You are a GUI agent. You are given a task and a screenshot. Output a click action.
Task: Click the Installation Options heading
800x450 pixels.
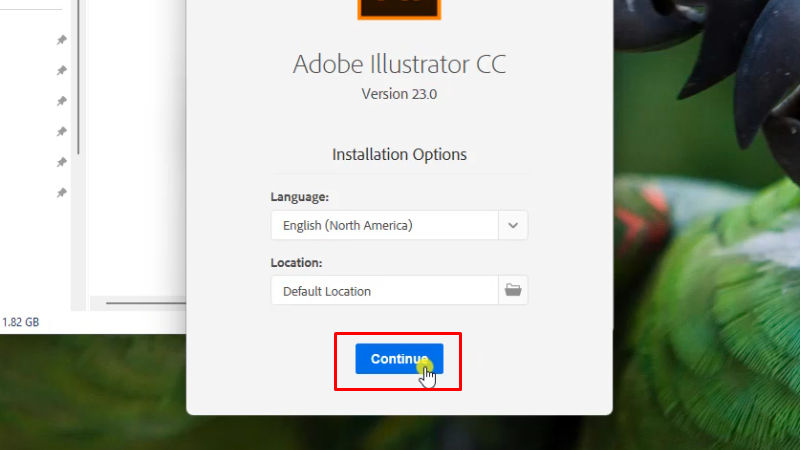pyautogui.click(x=399, y=155)
